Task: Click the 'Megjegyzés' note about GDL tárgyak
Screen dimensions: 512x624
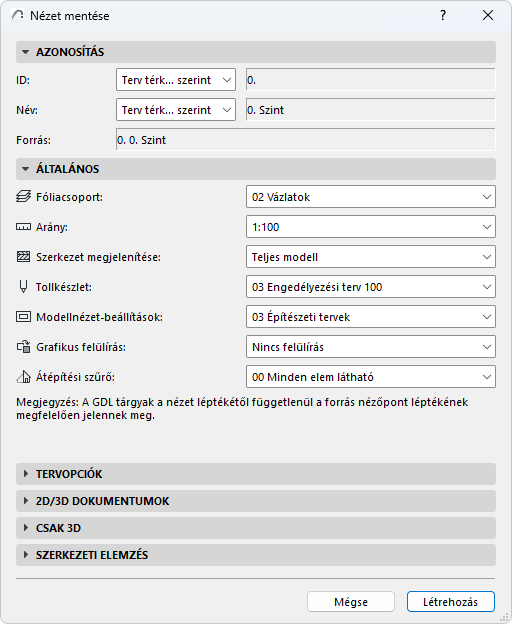Action: pyautogui.click(x=242, y=409)
